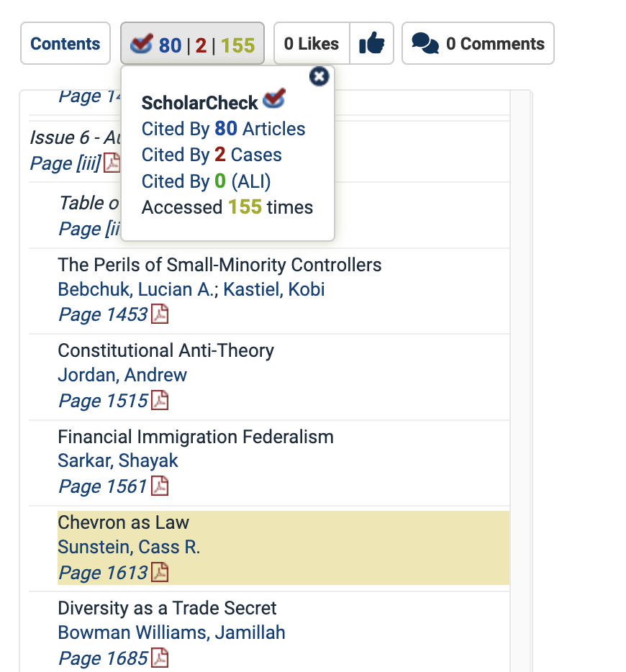Viewport: 626px width, 672px height.
Task: Toggle the ScholarCheck stats button
Action: (192, 44)
